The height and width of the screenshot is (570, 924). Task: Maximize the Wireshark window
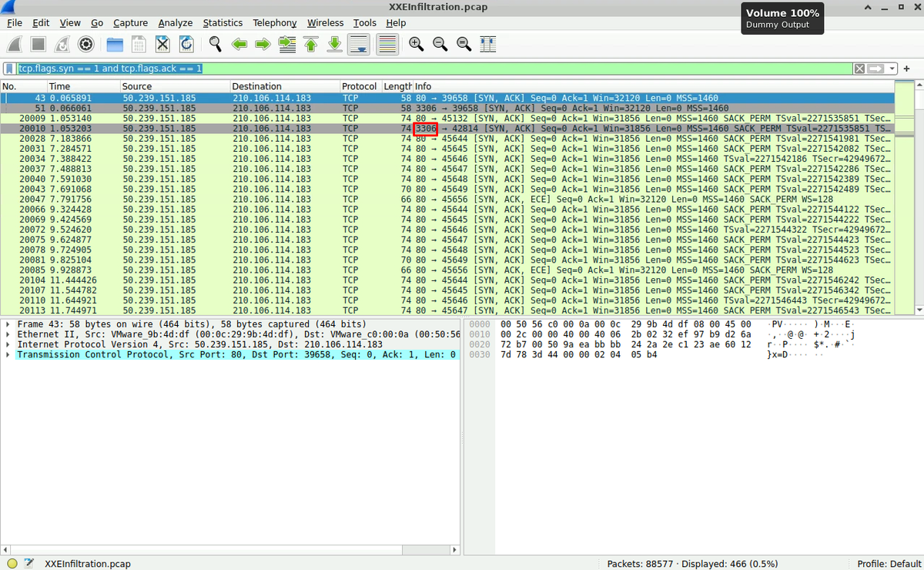[x=899, y=7]
